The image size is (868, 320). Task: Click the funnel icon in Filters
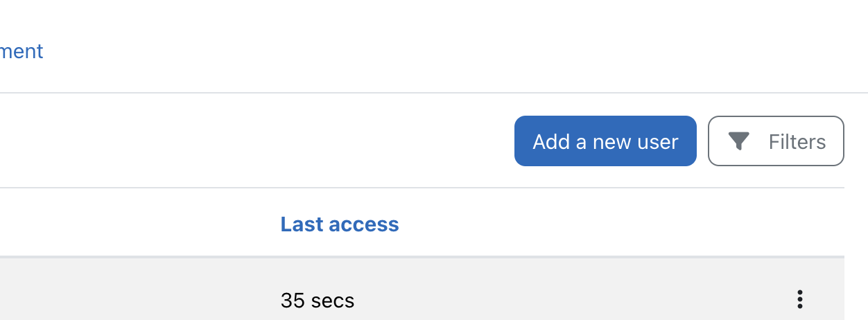[x=739, y=142]
